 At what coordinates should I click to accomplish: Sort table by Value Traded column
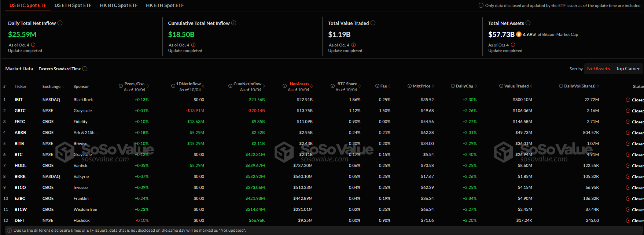[x=516, y=86]
